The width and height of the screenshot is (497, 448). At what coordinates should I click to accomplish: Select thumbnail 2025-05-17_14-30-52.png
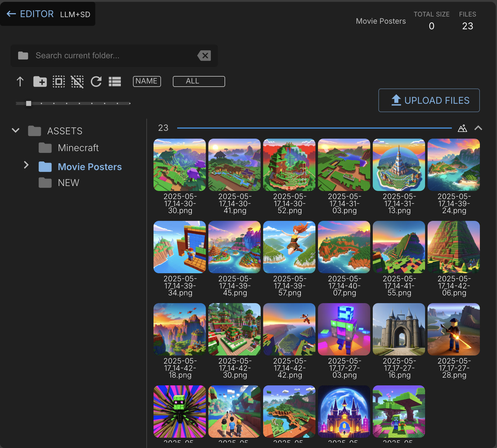click(289, 165)
